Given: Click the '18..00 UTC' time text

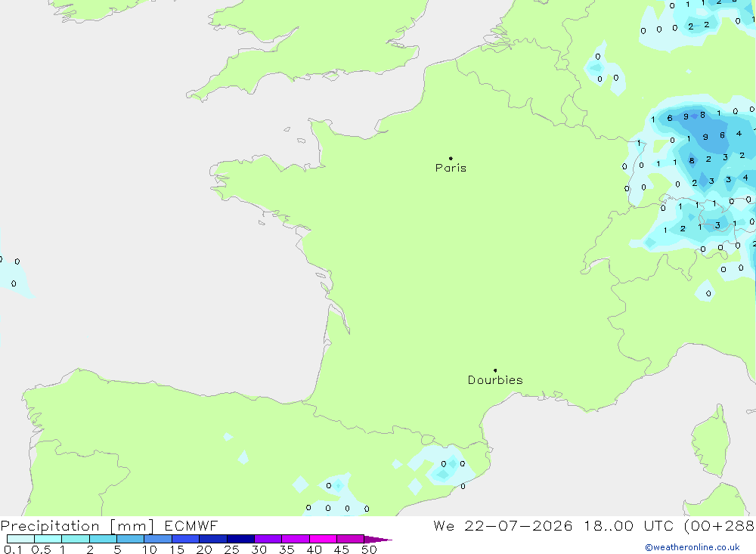Looking at the screenshot, I should (x=629, y=525).
